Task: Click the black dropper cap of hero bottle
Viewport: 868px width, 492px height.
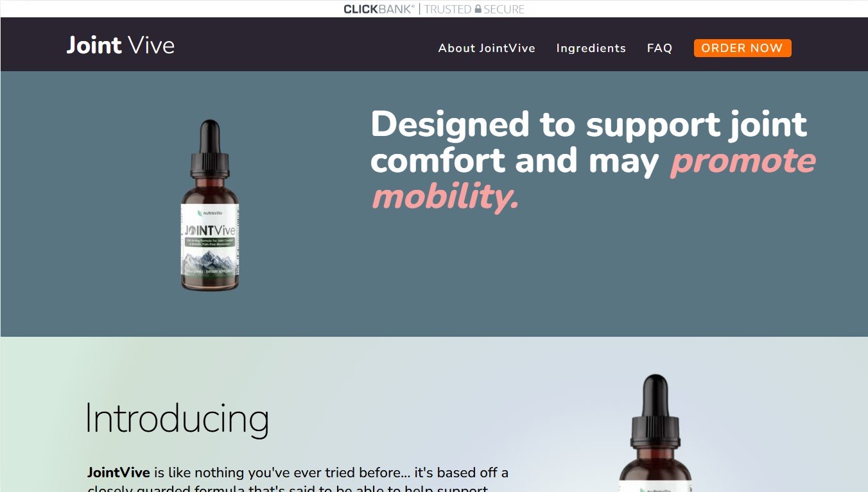Action: coord(210,149)
